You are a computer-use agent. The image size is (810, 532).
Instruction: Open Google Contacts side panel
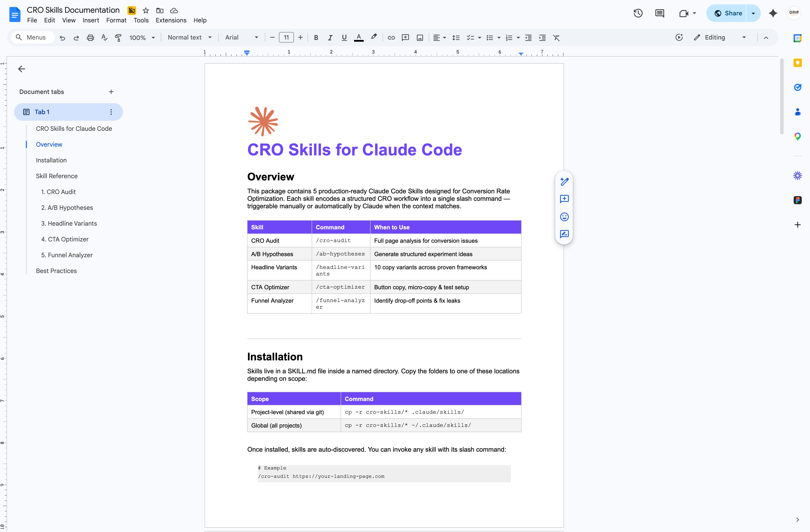tap(797, 112)
